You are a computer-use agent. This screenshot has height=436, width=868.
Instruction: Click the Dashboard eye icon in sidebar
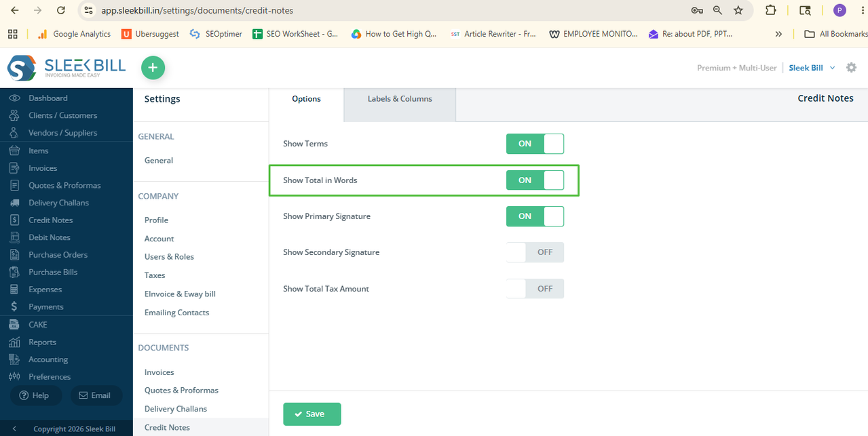pyautogui.click(x=14, y=98)
